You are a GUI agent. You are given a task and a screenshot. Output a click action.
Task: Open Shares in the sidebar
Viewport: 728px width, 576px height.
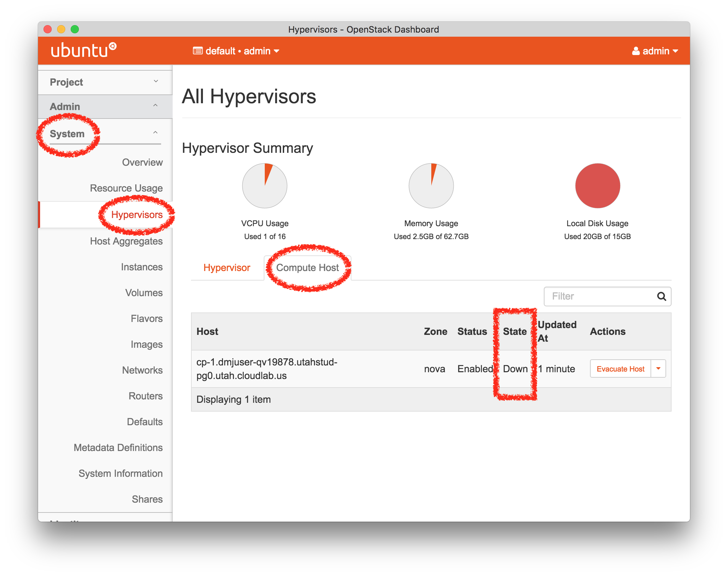pos(147,499)
